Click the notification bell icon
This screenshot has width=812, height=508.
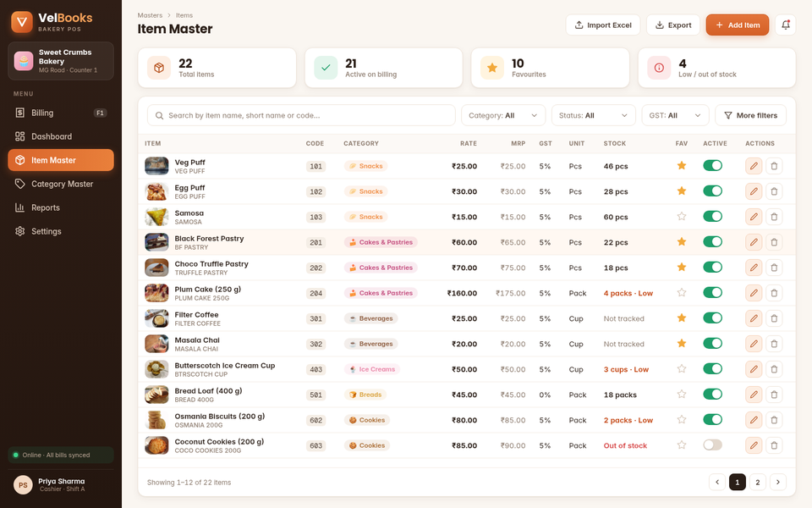coord(785,25)
